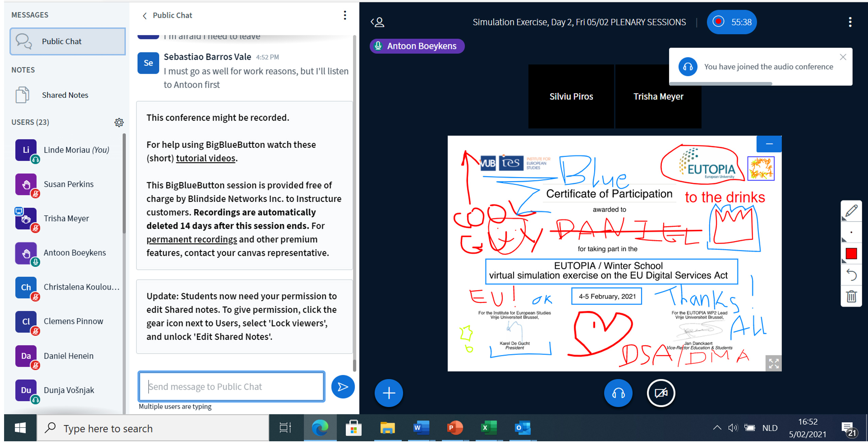Open Shared Notes in the sidebar

click(65, 95)
